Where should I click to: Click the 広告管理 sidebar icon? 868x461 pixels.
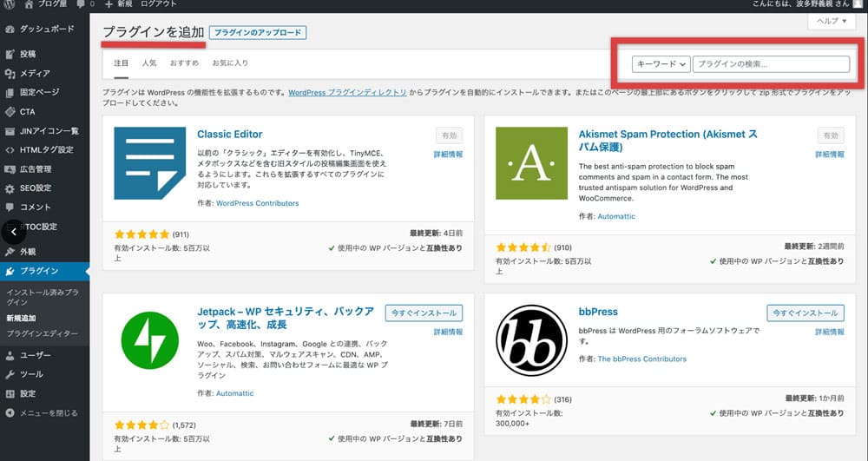10,169
